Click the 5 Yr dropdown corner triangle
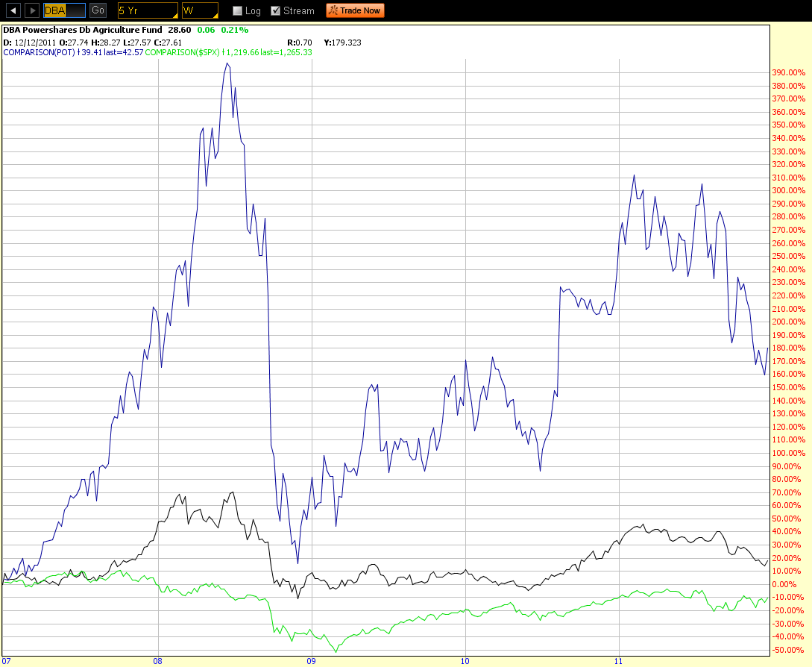Viewport: 812px width, 667px height. (174, 15)
